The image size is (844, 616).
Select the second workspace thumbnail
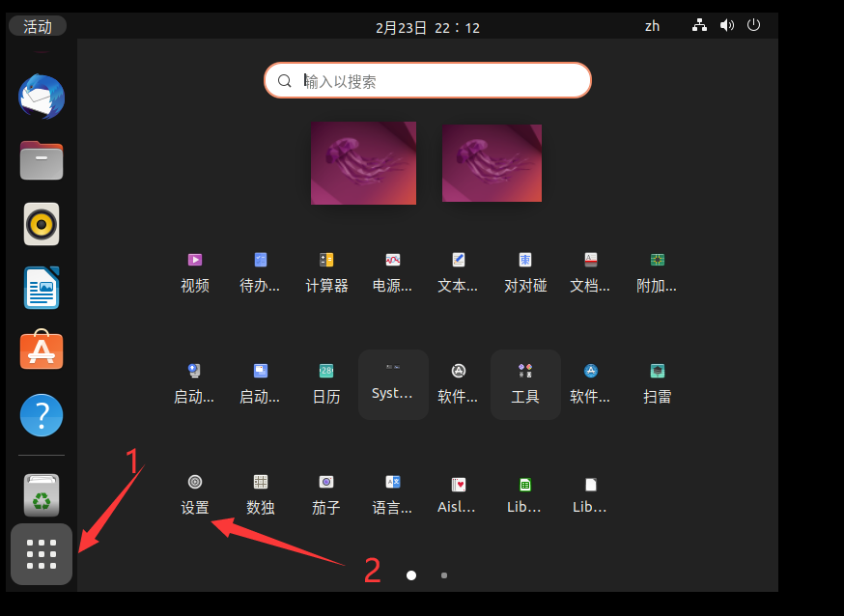click(x=492, y=163)
